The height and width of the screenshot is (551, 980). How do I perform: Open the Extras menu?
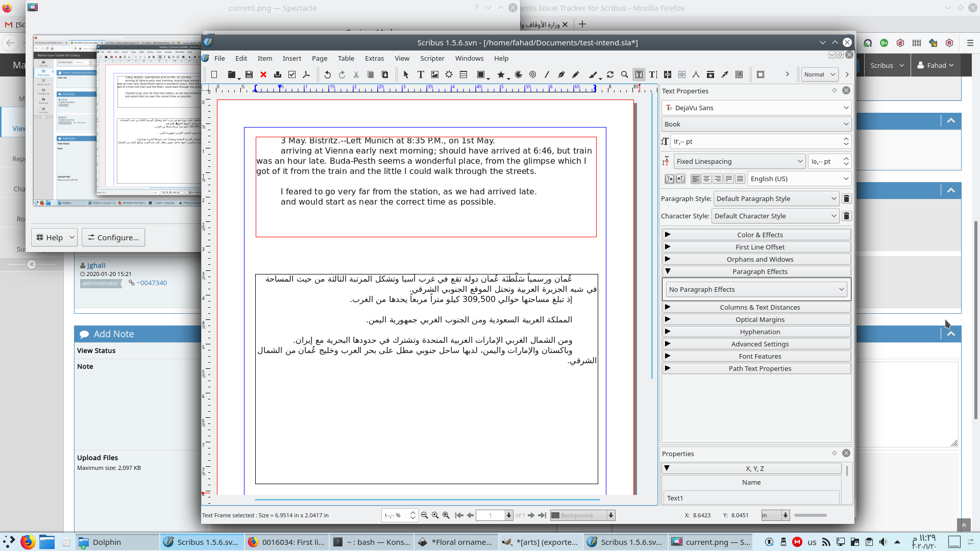coord(374,59)
